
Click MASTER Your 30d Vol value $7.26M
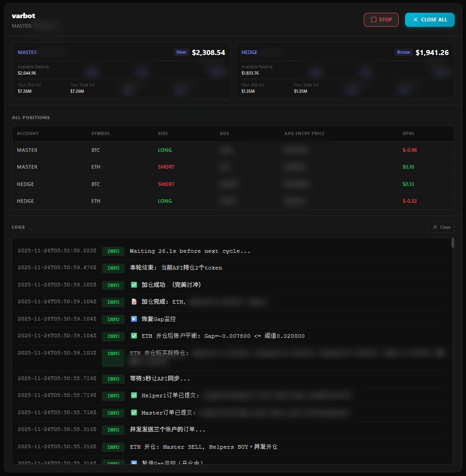click(x=25, y=91)
